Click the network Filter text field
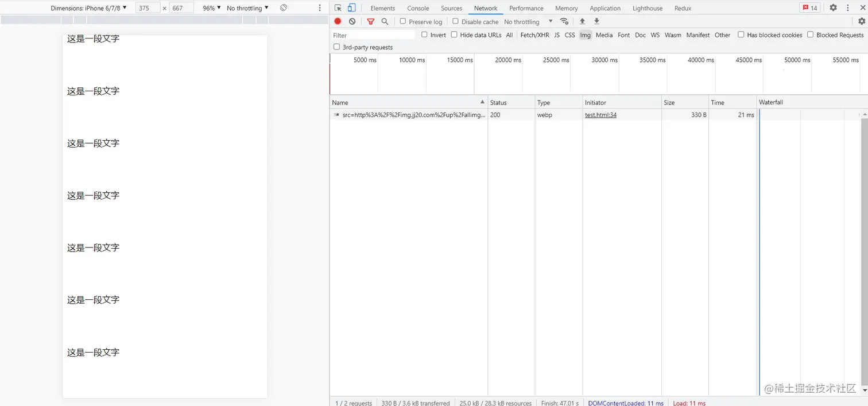 (x=373, y=35)
